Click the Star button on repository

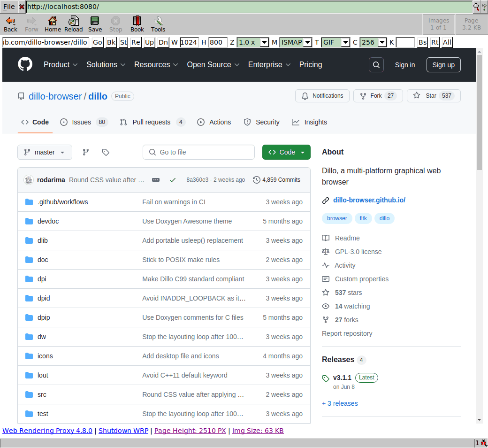click(x=434, y=96)
